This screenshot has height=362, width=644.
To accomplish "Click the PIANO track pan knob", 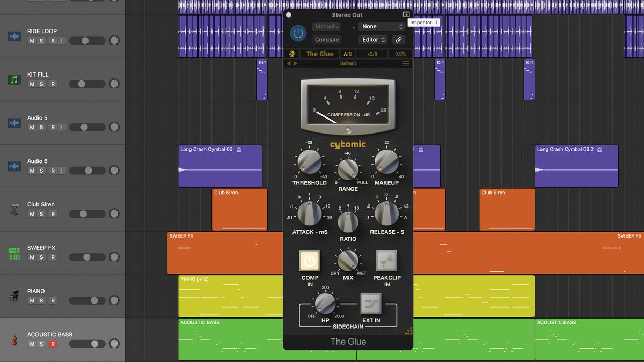I will point(114,300).
